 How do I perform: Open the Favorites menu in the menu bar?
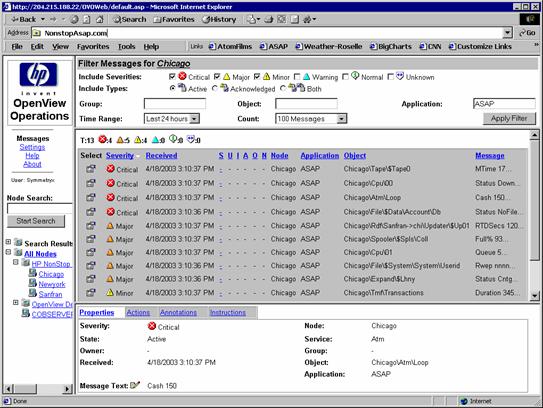click(x=93, y=46)
